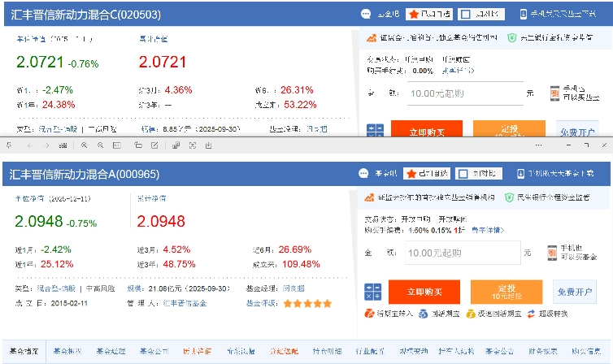Open the 分红送配 tab
This screenshot has height=364, width=613.
coord(284,351)
